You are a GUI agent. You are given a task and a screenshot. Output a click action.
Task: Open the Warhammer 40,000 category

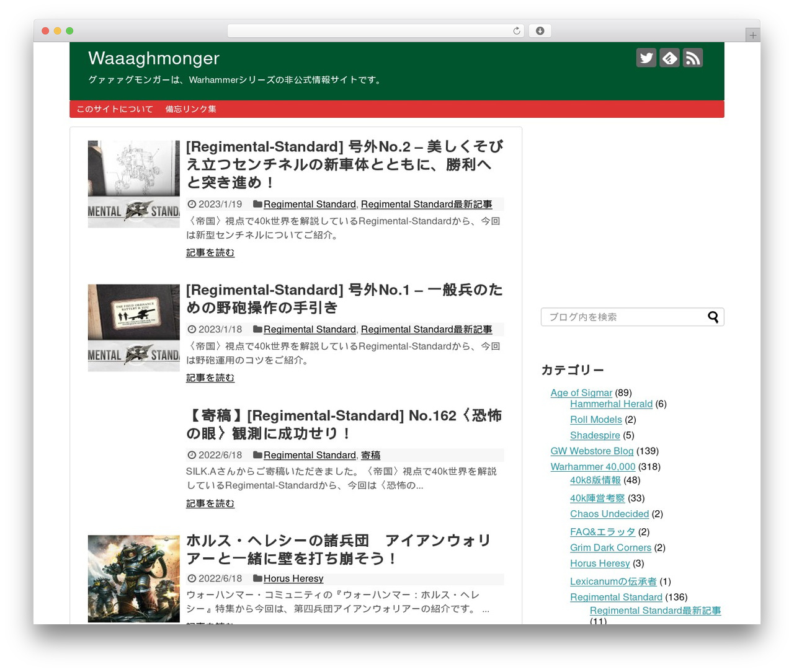(593, 467)
